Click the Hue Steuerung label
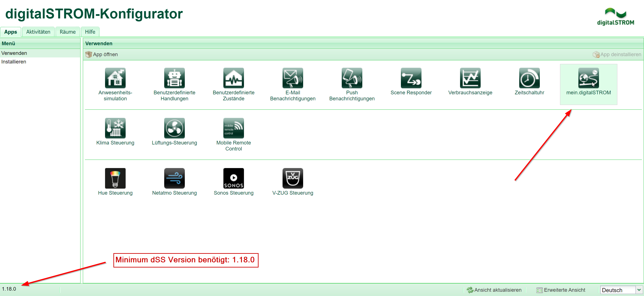Image resolution: width=644 pixels, height=296 pixels. 115,193
